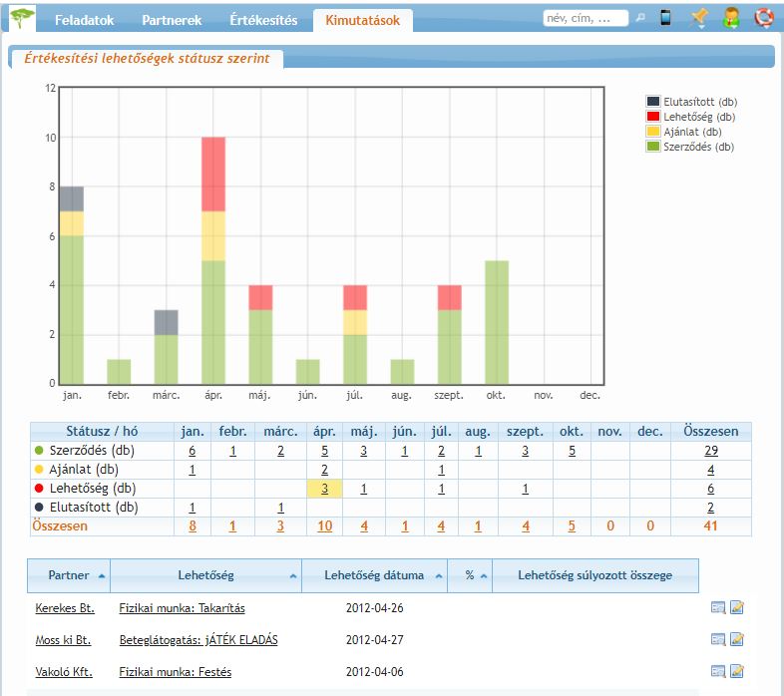The height and width of the screenshot is (696, 784).
Task: Click the pushpin icon in header
Action: click(699, 18)
